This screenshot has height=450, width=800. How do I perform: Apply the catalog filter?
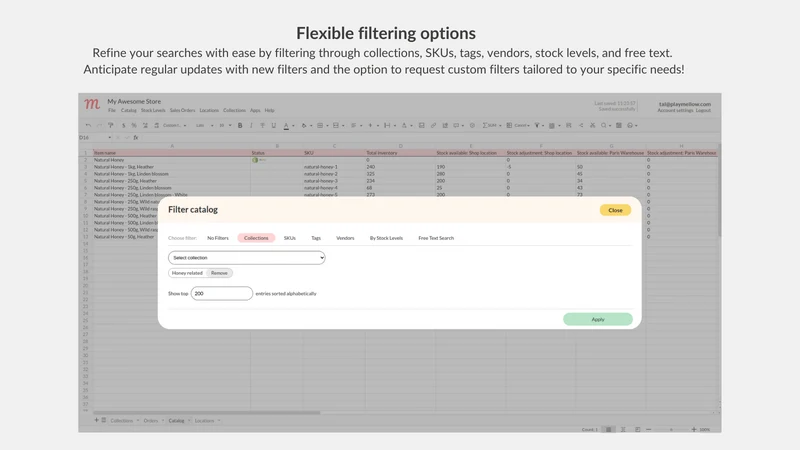597,319
